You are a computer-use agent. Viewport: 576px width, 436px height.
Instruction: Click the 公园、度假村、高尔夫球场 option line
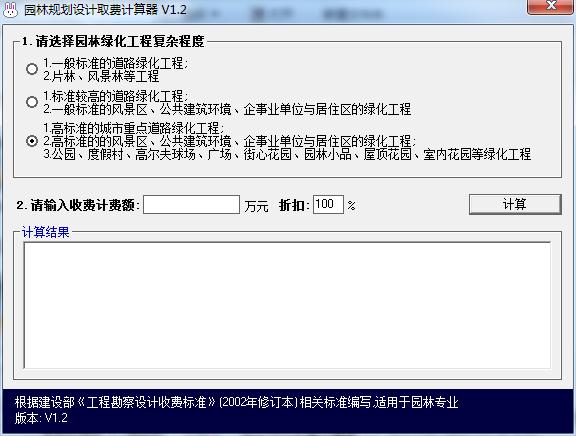tap(287, 154)
